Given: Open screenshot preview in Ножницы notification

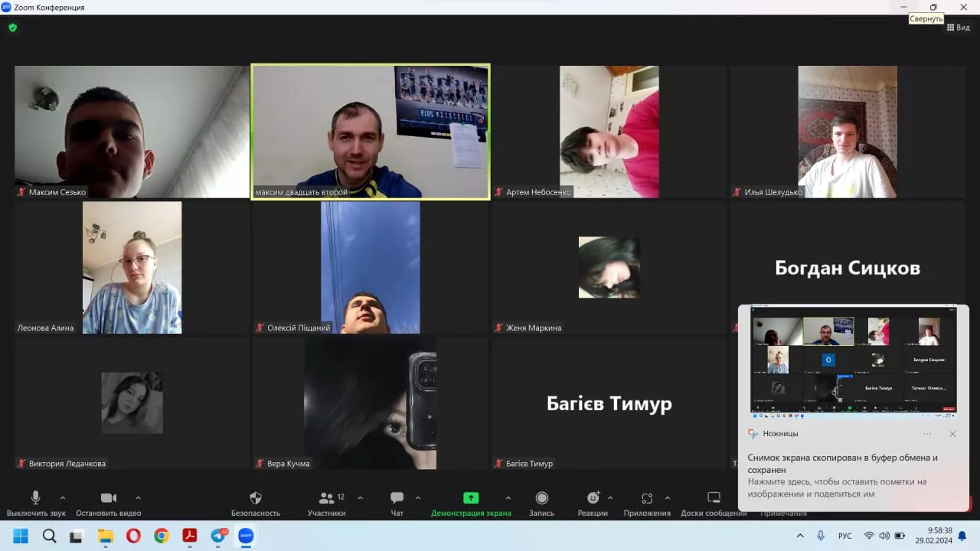Looking at the screenshot, I should click(x=854, y=362).
